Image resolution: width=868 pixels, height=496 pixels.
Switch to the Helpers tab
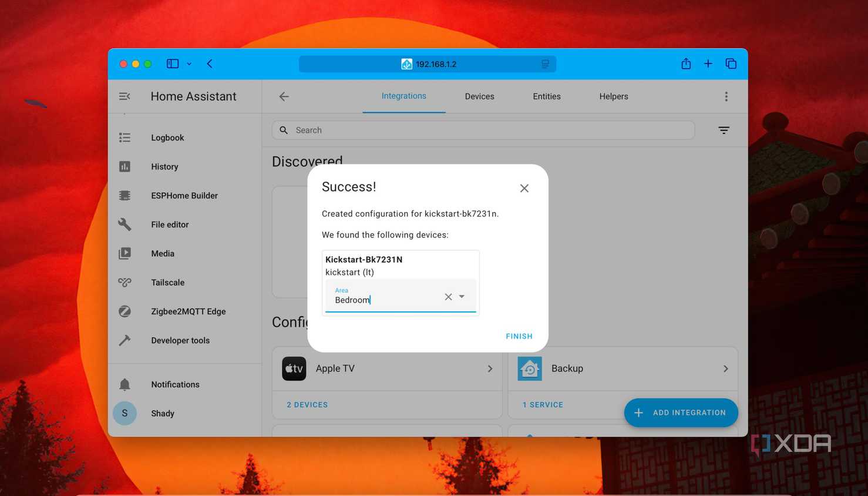tap(614, 96)
